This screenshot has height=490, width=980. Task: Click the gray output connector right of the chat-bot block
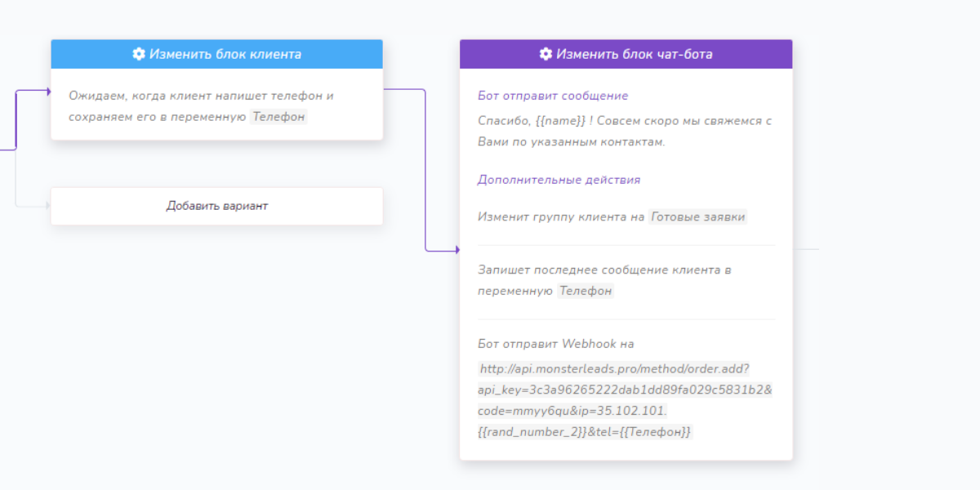coord(805,248)
